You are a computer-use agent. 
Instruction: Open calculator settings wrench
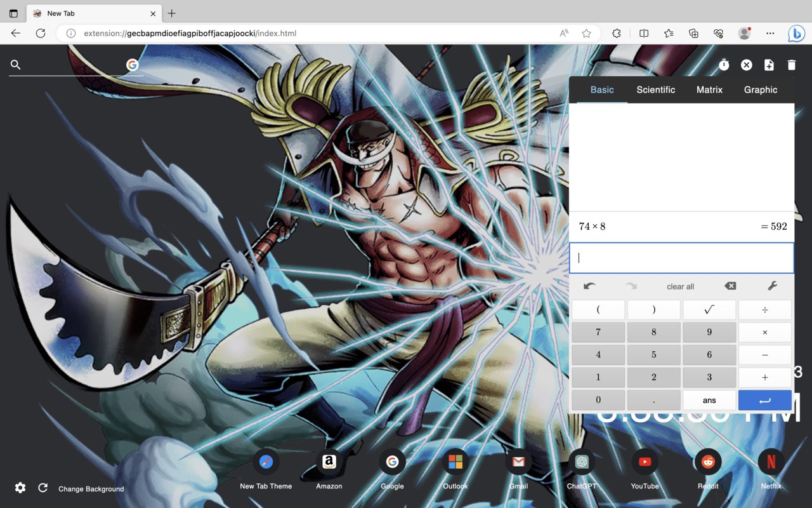click(x=772, y=286)
